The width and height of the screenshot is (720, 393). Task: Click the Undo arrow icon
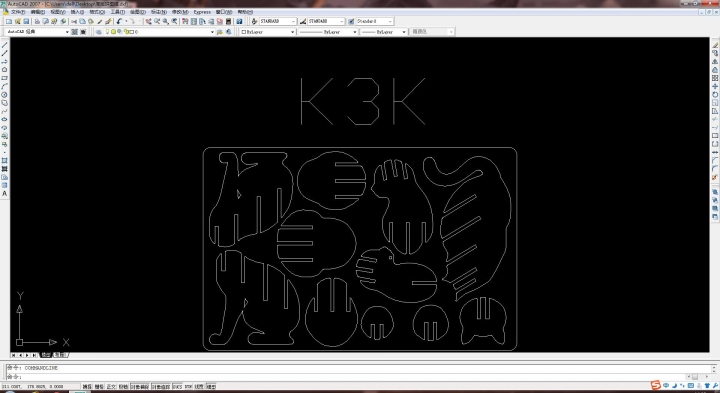pyautogui.click(x=119, y=22)
